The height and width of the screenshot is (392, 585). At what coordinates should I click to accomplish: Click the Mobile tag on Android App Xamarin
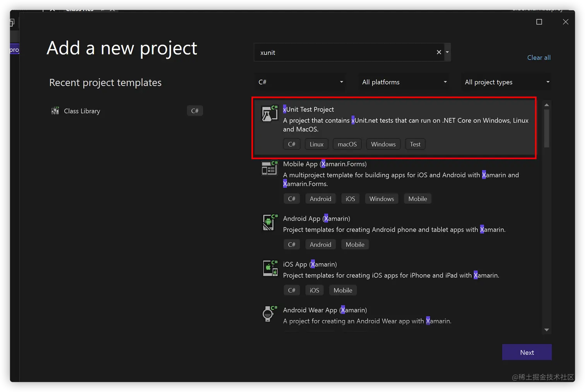[355, 244]
